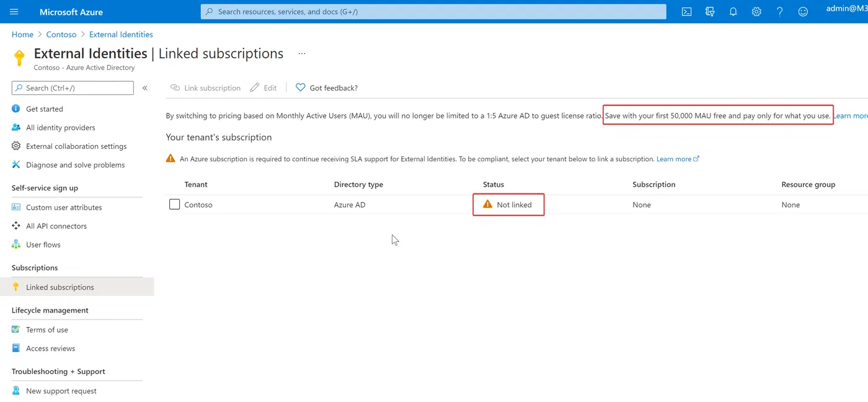The image size is (868, 402).
Task: Click the Access reviews icon
Action: (16, 348)
